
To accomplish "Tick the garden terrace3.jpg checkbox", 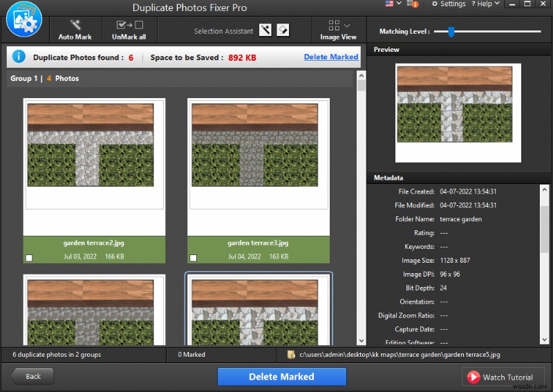I will tap(193, 258).
